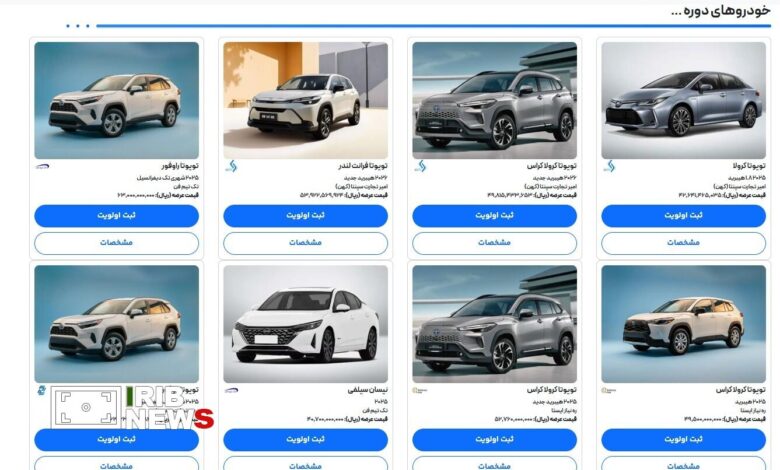The image size is (780, 470).
Task: Click the Toyota Corolla title text
Action: (749, 166)
